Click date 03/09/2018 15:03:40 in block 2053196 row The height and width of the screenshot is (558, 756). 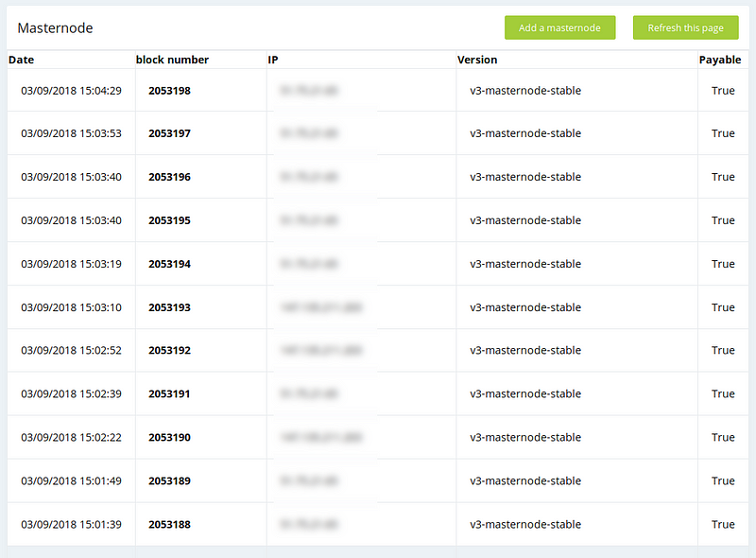[72, 177]
